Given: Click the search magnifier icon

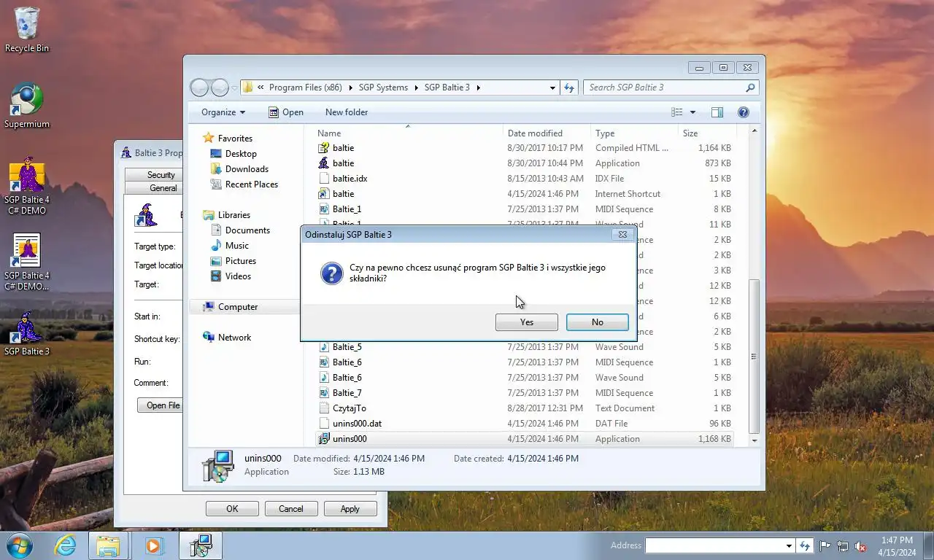Looking at the screenshot, I should (x=750, y=87).
